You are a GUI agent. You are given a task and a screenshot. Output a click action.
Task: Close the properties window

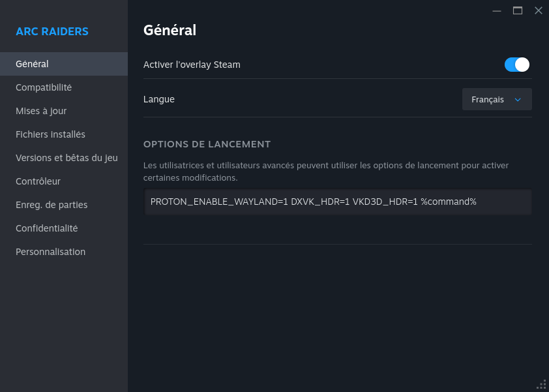click(539, 11)
